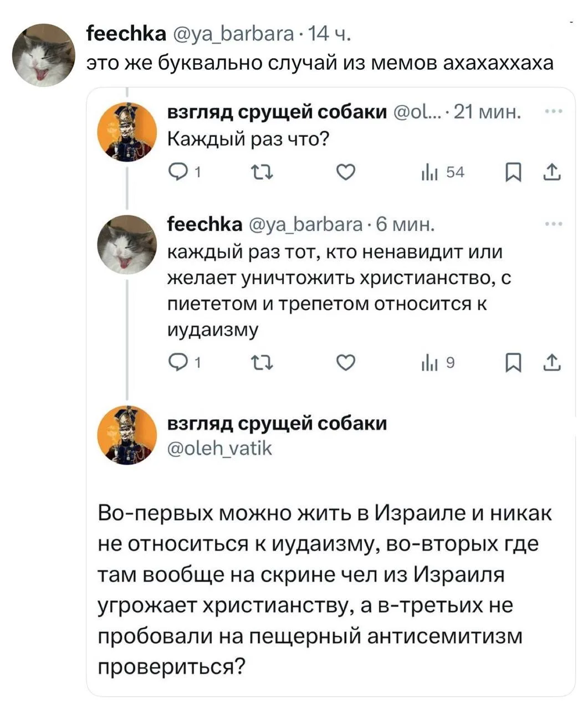Open the @oleh_vatik profile handle

click(219, 448)
